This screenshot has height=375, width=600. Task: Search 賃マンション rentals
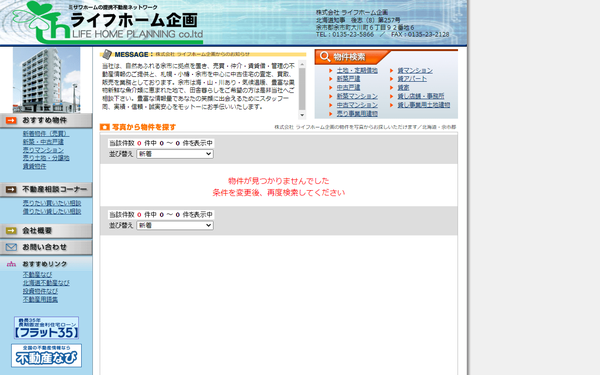pos(415,70)
